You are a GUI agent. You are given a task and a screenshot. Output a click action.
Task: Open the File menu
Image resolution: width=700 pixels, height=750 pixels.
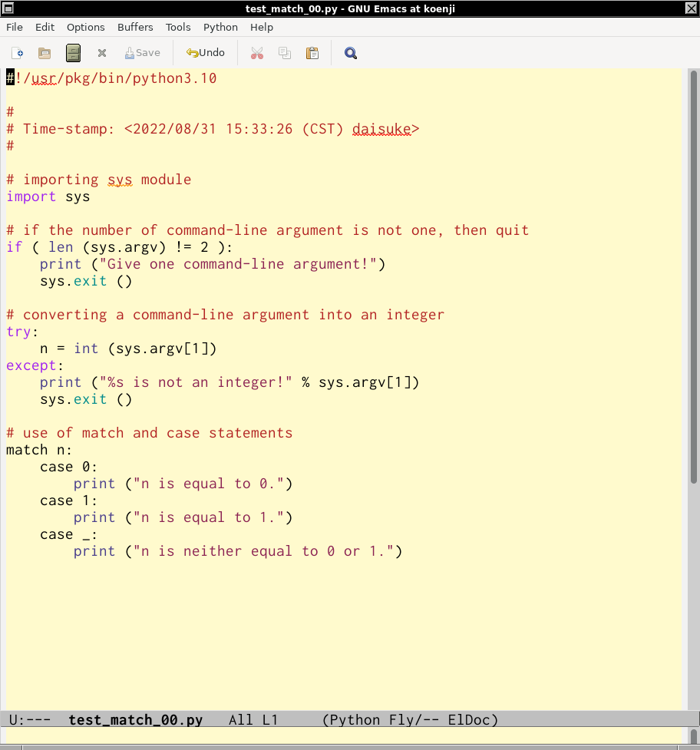point(15,27)
